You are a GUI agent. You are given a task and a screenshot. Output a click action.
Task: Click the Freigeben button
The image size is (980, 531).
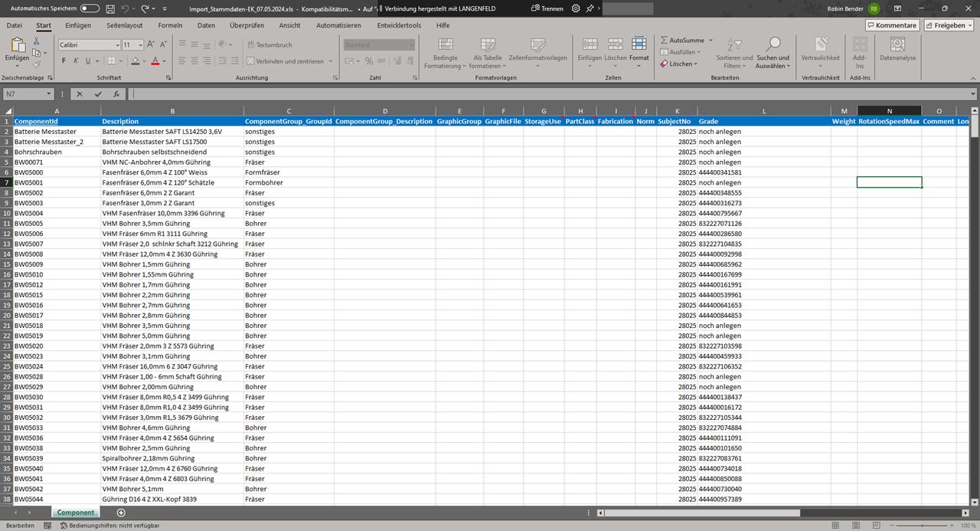(x=947, y=25)
